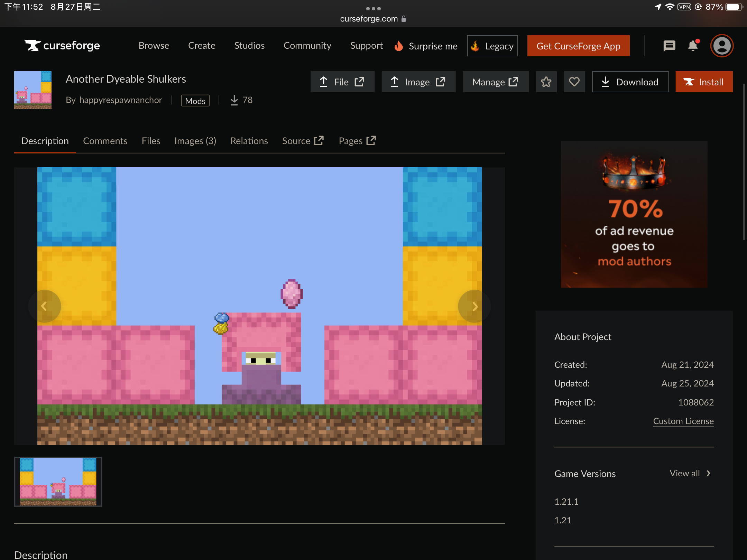
Task: Open the Pages external link tab
Action: coord(357,141)
